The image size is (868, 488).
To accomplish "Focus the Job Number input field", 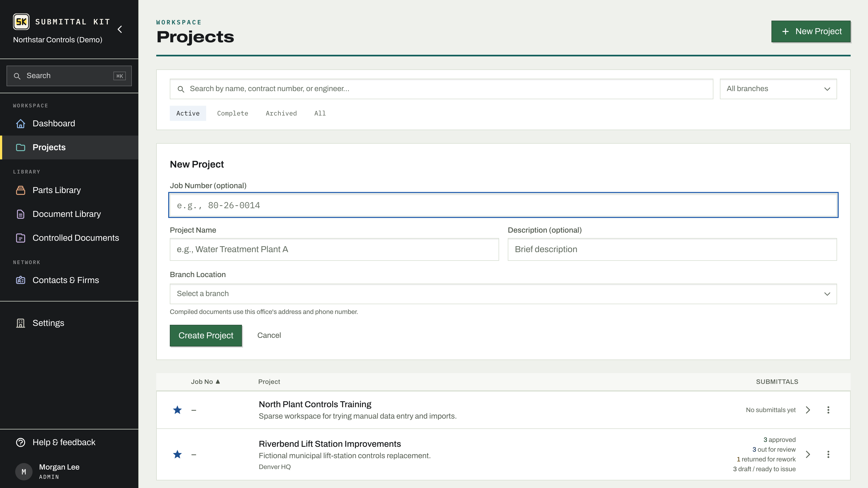I will tap(503, 205).
